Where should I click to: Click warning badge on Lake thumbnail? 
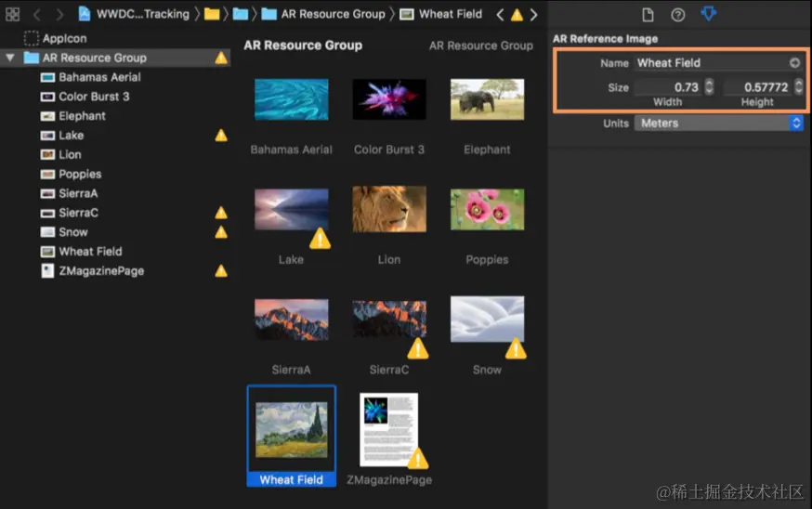320,239
